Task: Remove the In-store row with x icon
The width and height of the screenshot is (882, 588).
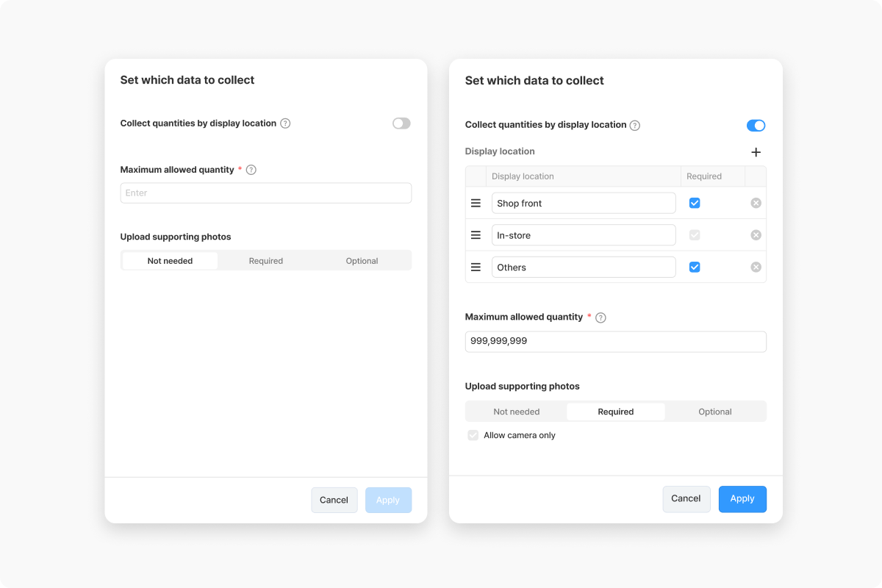Action: tap(756, 235)
